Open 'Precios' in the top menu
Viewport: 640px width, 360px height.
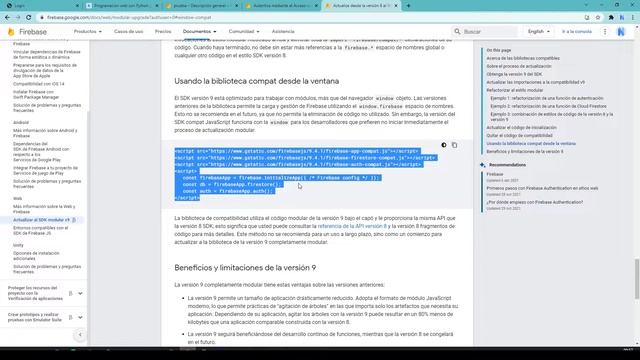[x=163, y=31]
